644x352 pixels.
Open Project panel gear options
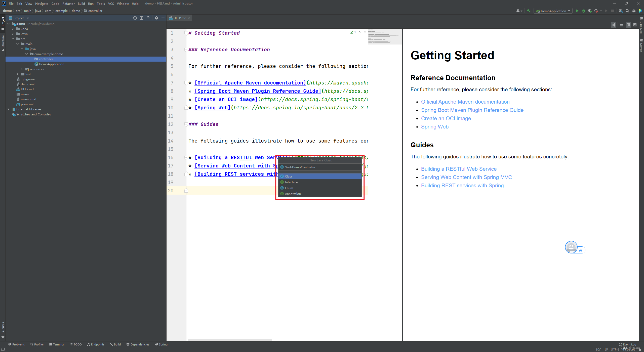(156, 18)
